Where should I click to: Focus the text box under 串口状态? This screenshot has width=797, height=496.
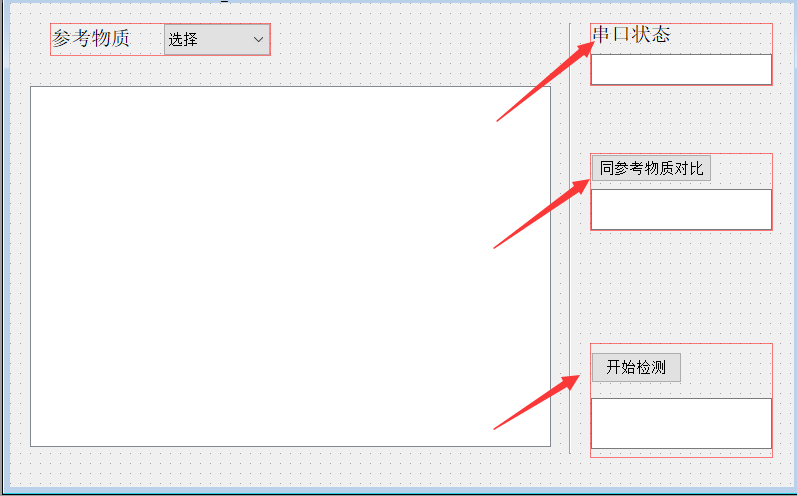681,70
